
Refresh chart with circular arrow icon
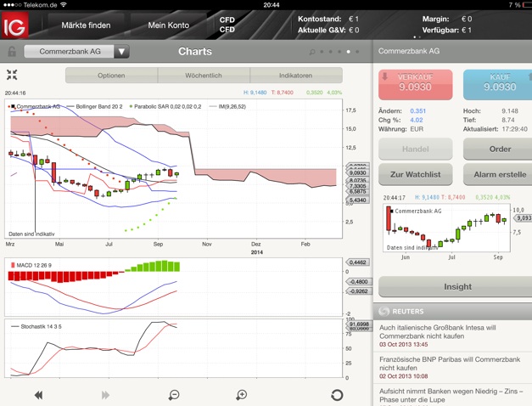[337, 395]
